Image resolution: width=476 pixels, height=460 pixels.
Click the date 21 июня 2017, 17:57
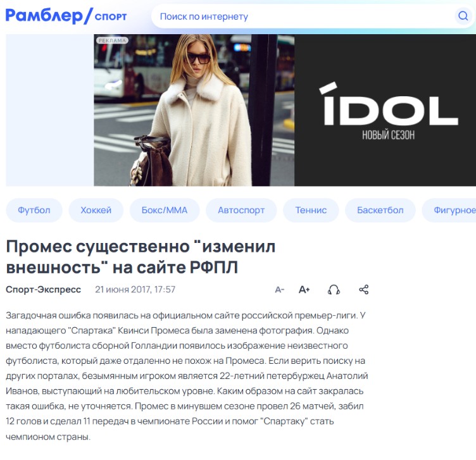click(x=135, y=289)
